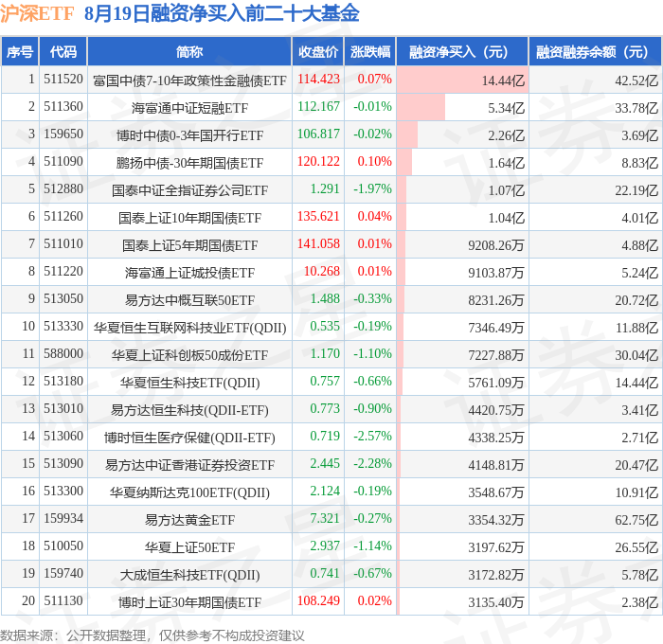This screenshot has width=663, height=644.
Task: Select fund code 511360
Action: click(63, 107)
